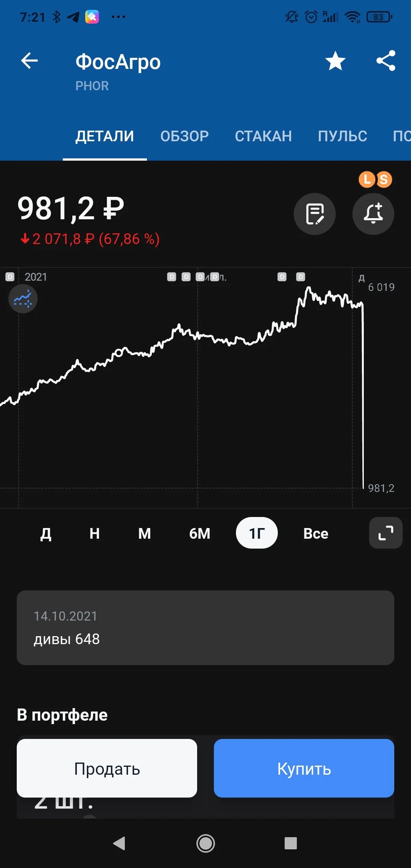Tap the orange L badge

tap(367, 179)
